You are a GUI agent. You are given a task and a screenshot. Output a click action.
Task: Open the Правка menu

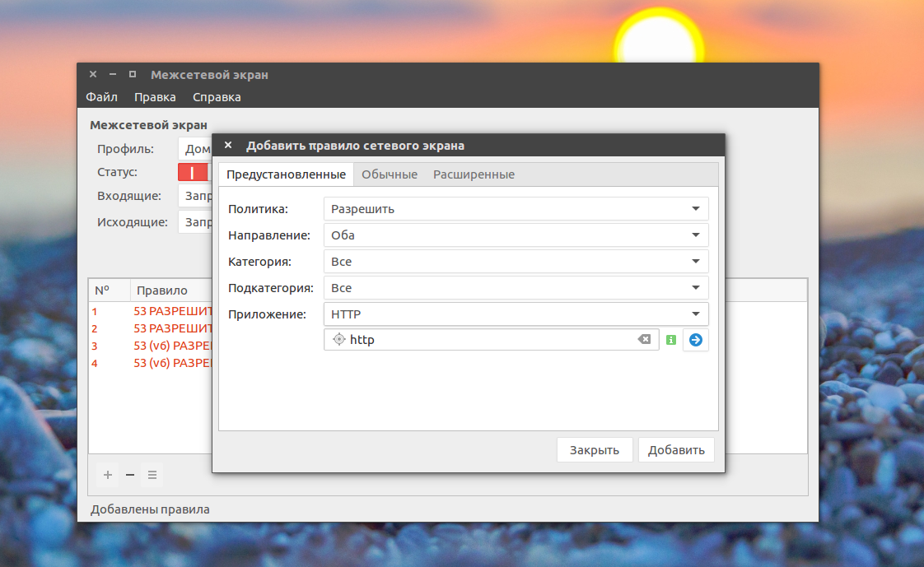point(155,97)
